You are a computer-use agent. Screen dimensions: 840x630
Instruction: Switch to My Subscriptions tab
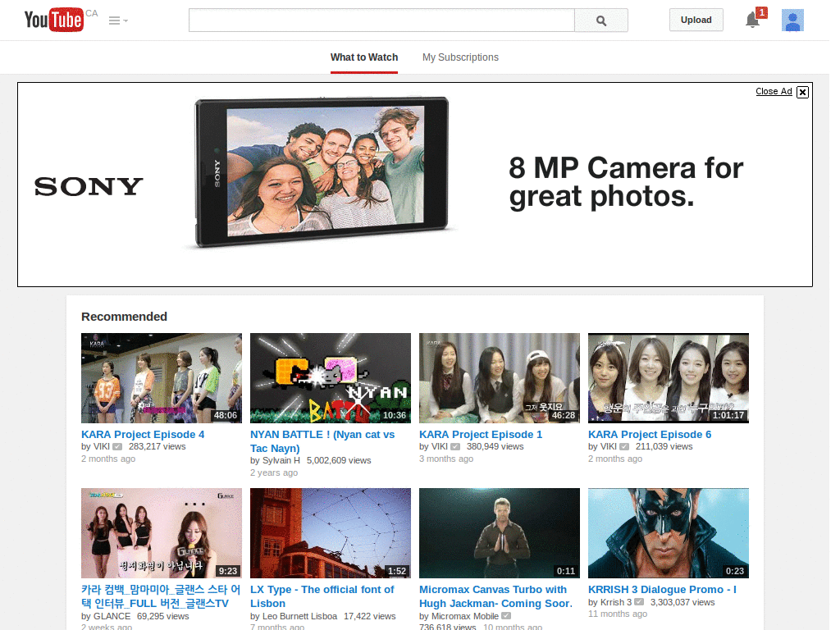(460, 57)
